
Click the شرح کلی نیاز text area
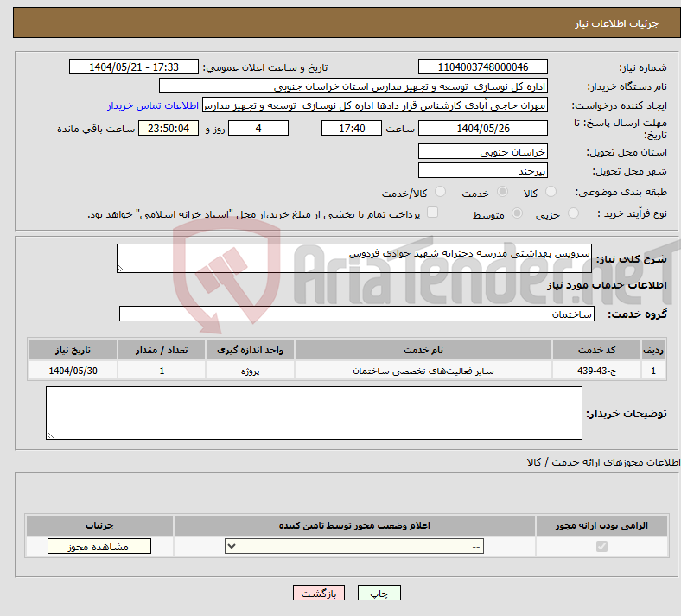point(354,258)
